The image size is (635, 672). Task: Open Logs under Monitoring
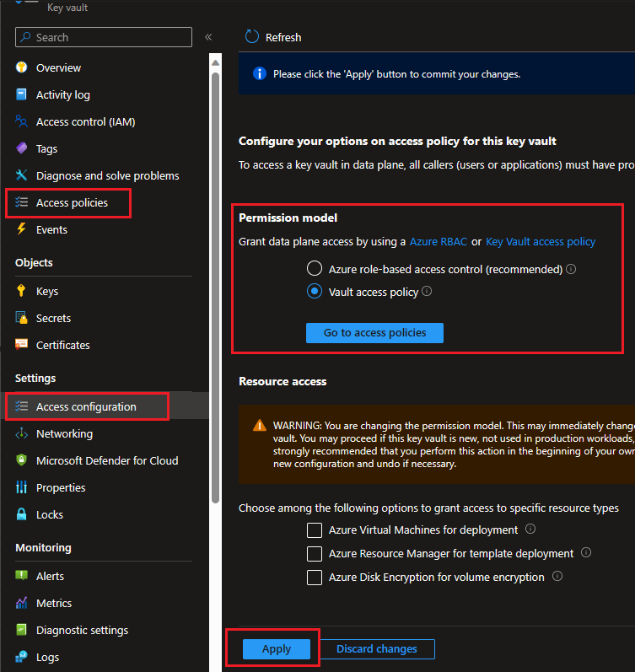[x=47, y=658]
